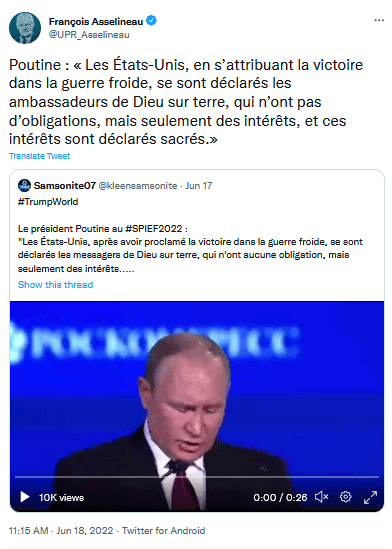
Task: Click the Samsonite07 avatar icon
Action: click(24, 186)
